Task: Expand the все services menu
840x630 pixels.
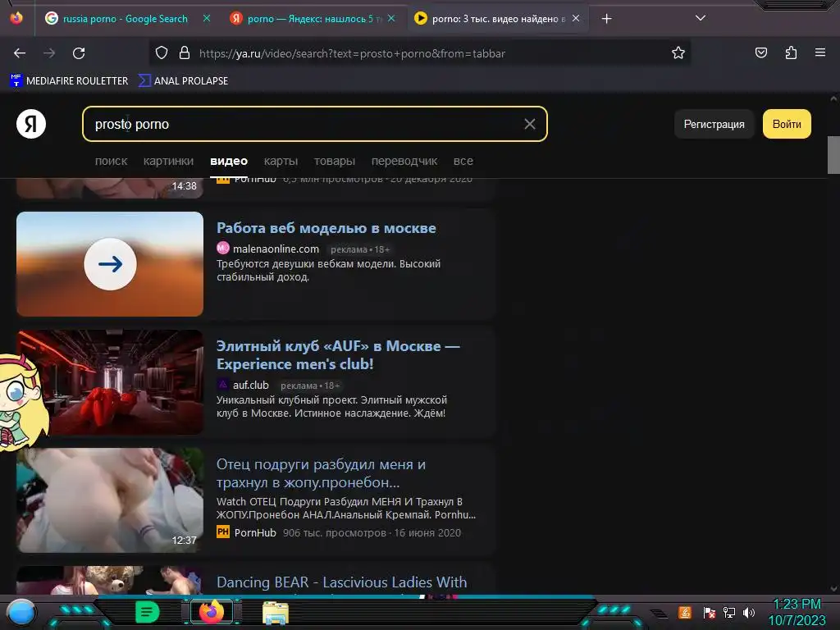Action: click(463, 161)
